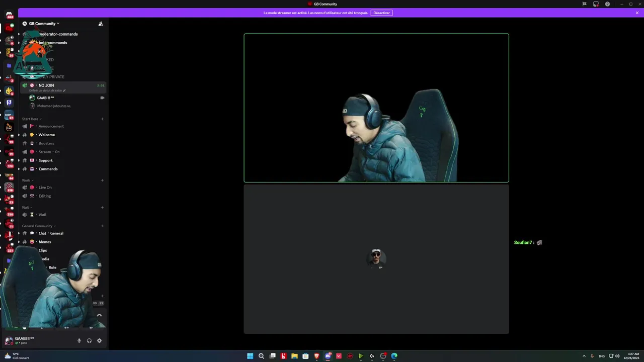This screenshot has height=362, width=644.
Task: Add channel to Start Here category
Action: click(102, 119)
